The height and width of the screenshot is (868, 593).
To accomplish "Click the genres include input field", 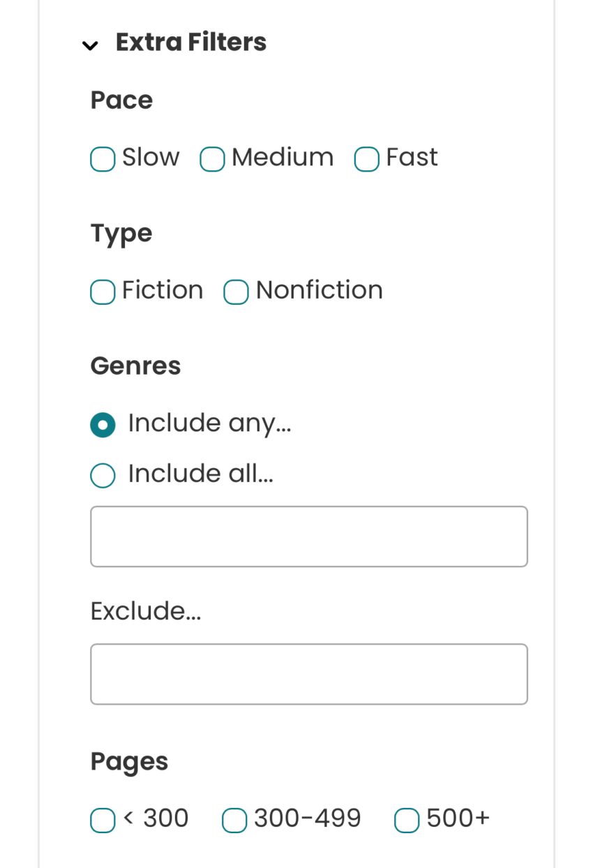I will coord(308,536).
